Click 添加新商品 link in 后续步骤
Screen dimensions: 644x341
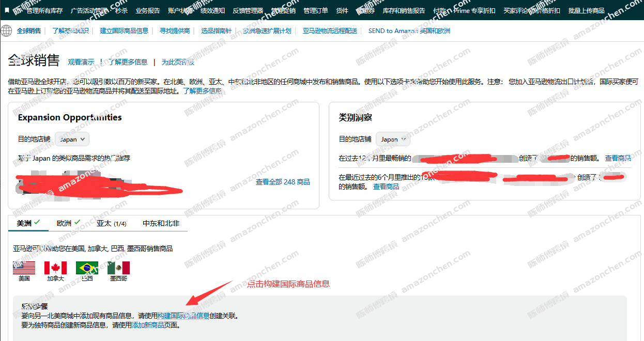148,325
